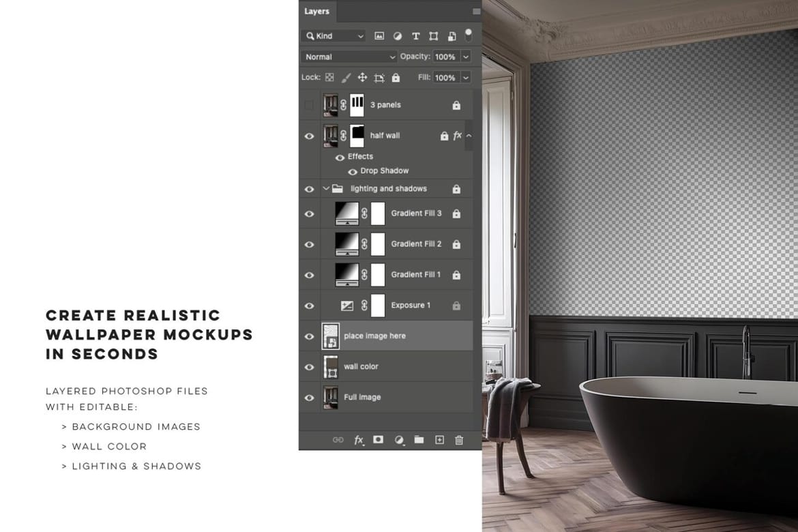
Task: Click the Fill 100% value field
Action: (446, 77)
